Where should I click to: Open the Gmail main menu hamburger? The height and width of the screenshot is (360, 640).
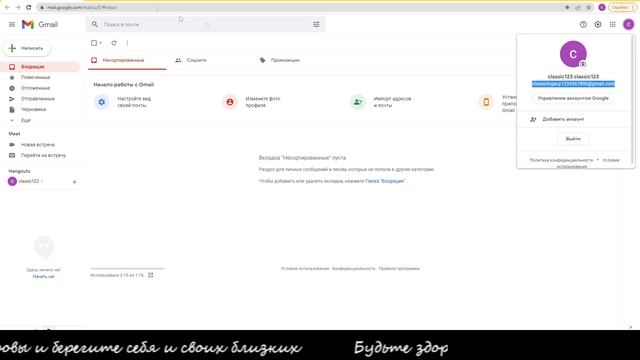12,24
